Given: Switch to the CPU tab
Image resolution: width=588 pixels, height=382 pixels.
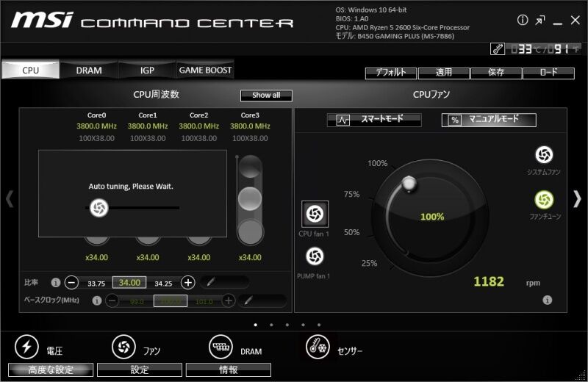Looking at the screenshot, I should pyautogui.click(x=30, y=70).
